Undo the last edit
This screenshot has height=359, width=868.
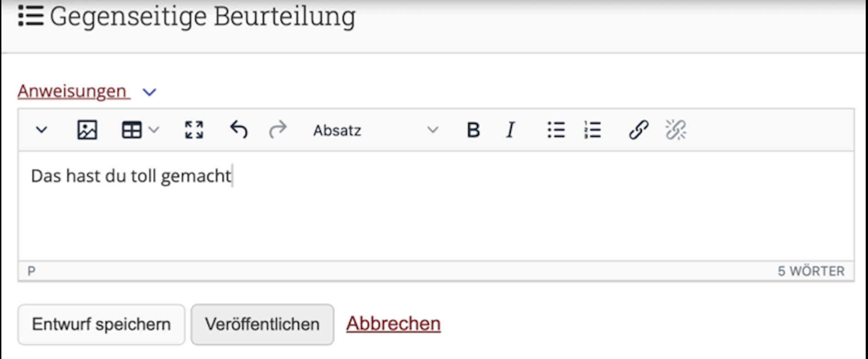[238, 130]
